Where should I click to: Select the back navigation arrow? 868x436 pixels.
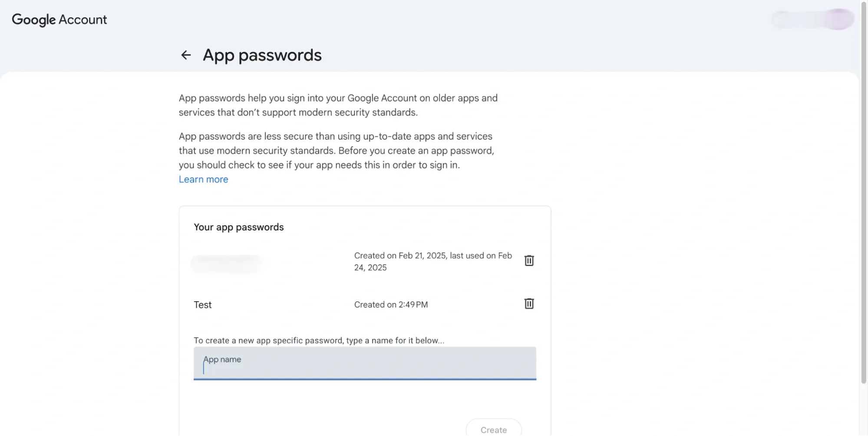(186, 55)
